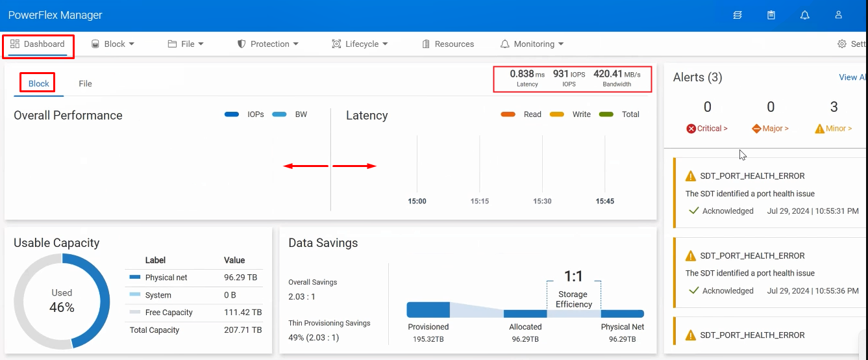Select the Free Capacity row

click(x=194, y=313)
